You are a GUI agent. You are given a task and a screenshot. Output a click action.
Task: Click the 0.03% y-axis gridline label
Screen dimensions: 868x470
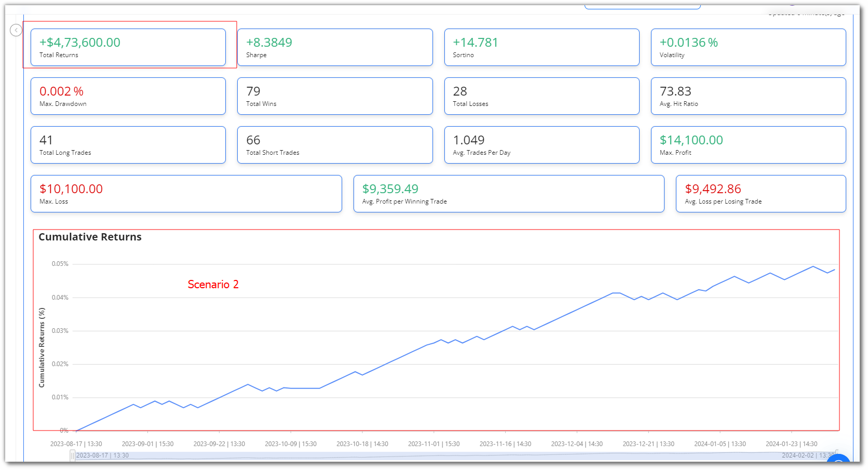click(60, 331)
